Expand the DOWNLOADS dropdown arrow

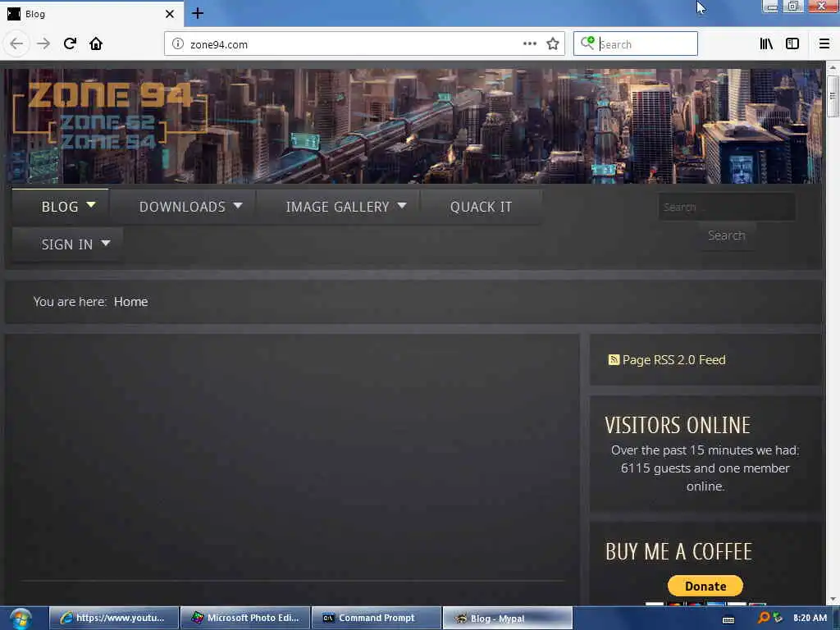pyautogui.click(x=239, y=205)
